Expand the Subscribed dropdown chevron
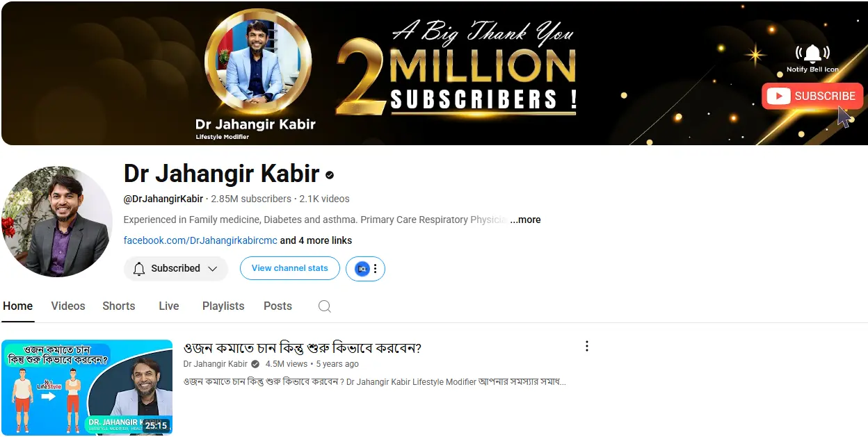 (213, 268)
